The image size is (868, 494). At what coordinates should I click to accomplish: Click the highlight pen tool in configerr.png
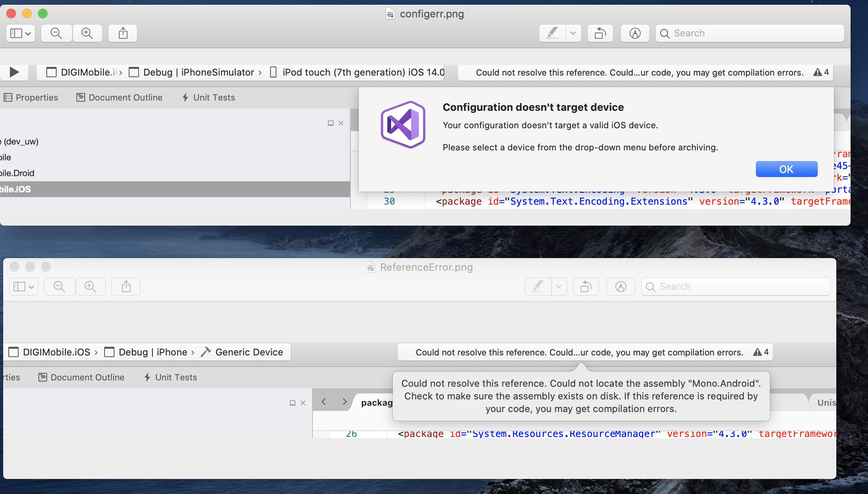pyautogui.click(x=552, y=33)
